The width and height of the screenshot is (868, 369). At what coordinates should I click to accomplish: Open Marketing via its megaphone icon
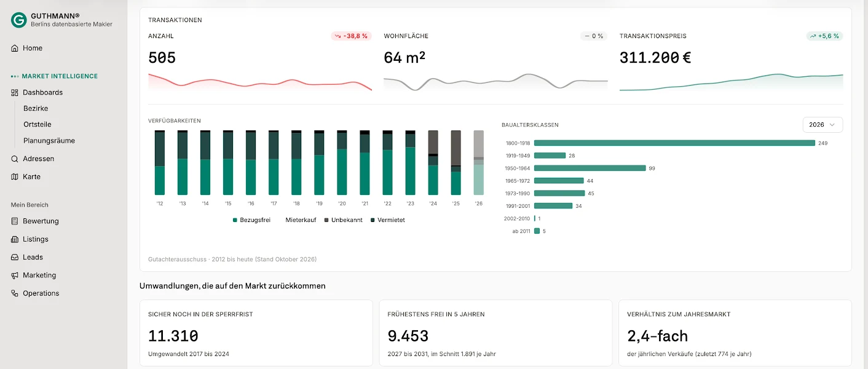15,275
